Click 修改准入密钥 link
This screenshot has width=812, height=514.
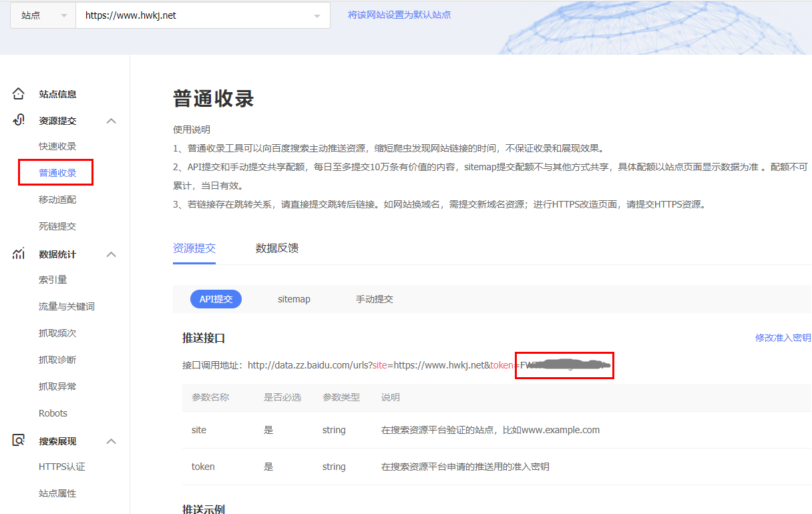[783, 338]
